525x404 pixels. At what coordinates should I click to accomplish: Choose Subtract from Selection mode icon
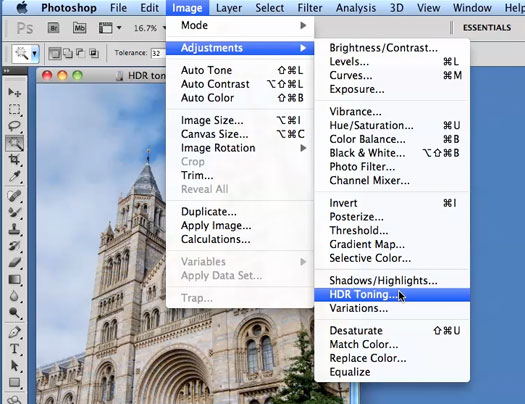coord(80,53)
